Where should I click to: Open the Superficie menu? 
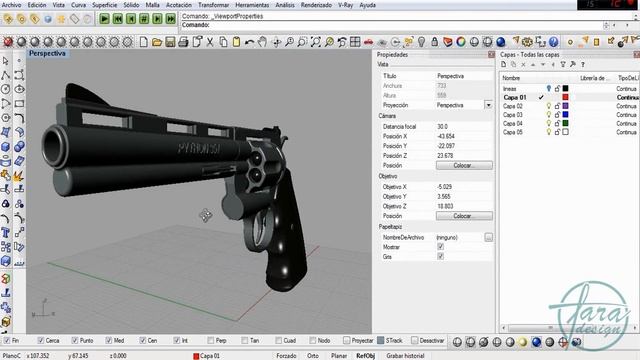[x=104, y=5]
